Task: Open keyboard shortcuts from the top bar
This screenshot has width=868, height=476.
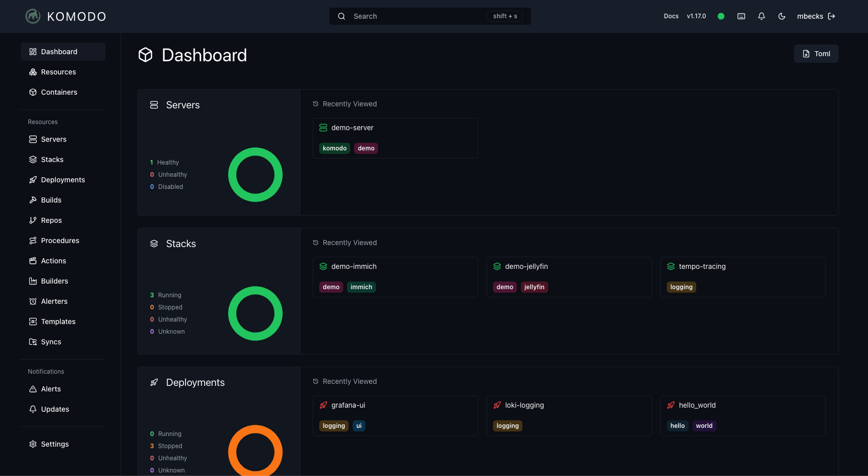Action: pyautogui.click(x=741, y=16)
